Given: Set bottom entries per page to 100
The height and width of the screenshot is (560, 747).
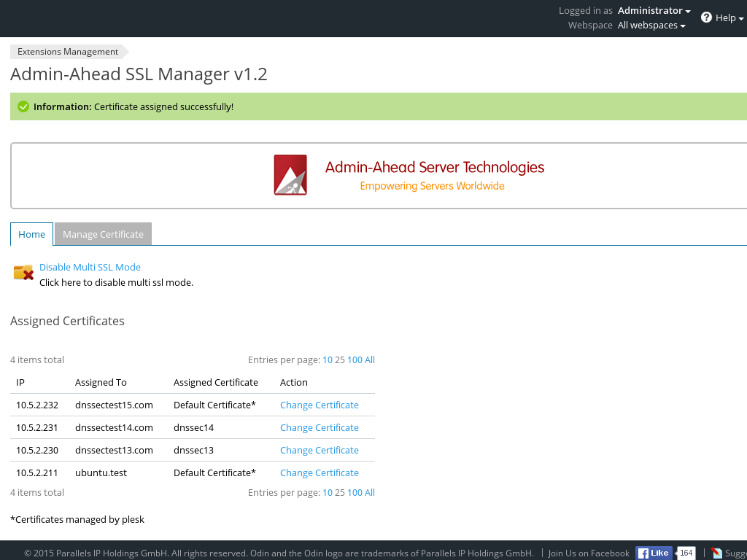Looking at the screenshot, I should click(355, 493).
